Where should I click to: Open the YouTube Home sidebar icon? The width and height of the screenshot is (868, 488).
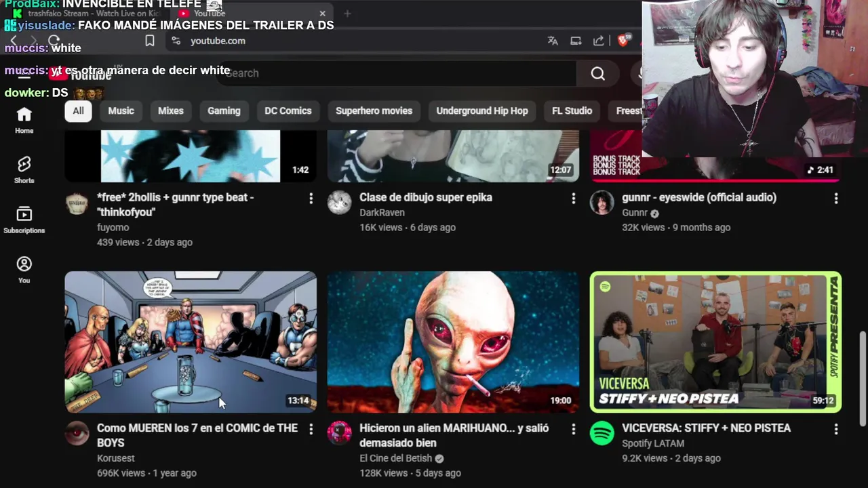24,120
